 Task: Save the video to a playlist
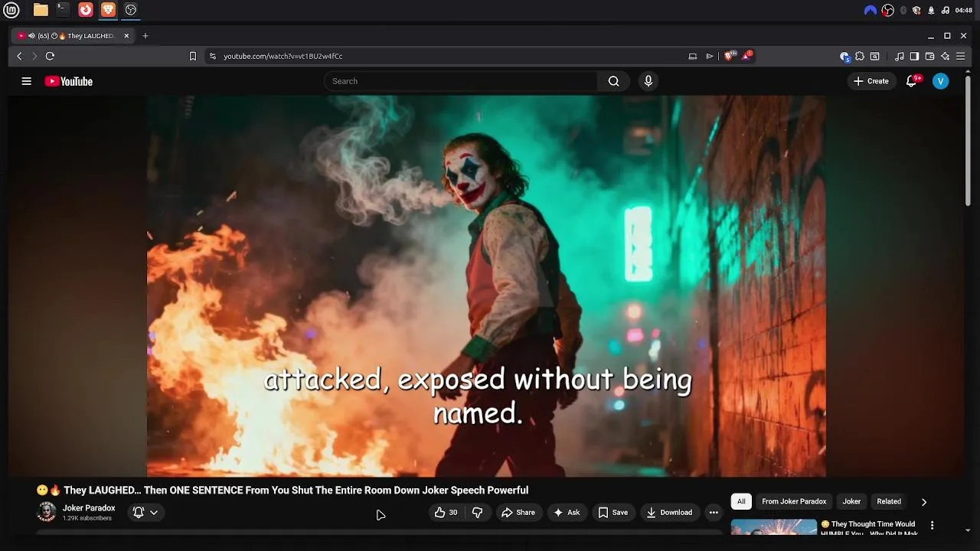click(613, 513)
